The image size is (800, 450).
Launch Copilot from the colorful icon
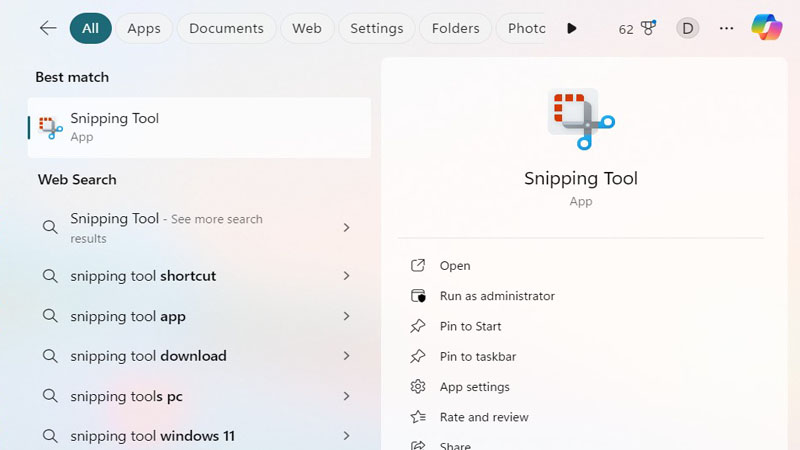(x=766, y=28)
